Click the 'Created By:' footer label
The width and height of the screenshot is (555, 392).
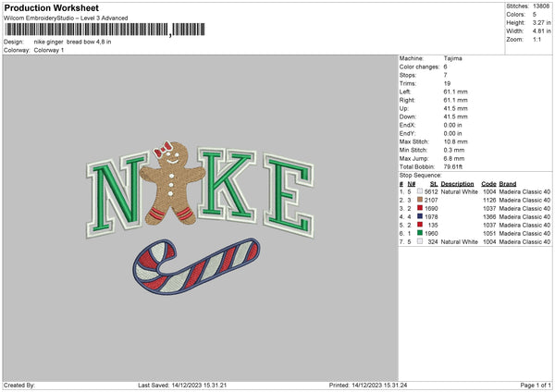19,385
